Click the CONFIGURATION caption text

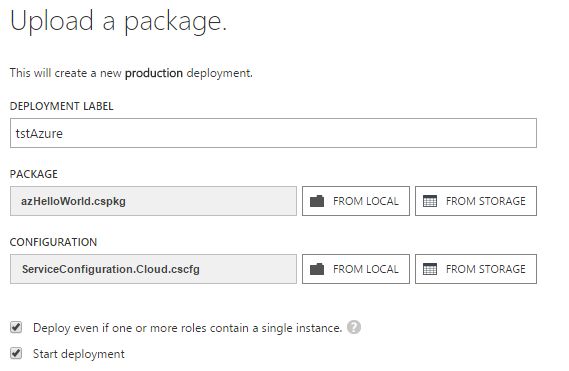(x=53, y=242)
